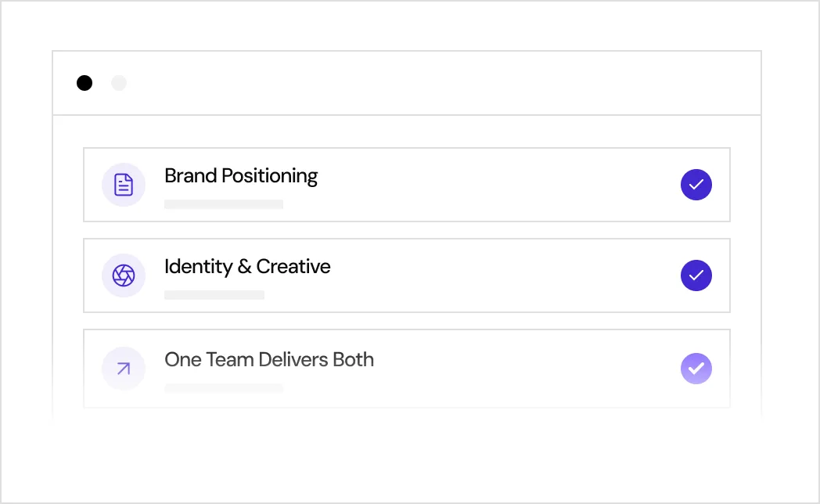Toggle the Brand Positioning checkmark
The height and width of the screenshot is (504, 820).
(696, 185)
